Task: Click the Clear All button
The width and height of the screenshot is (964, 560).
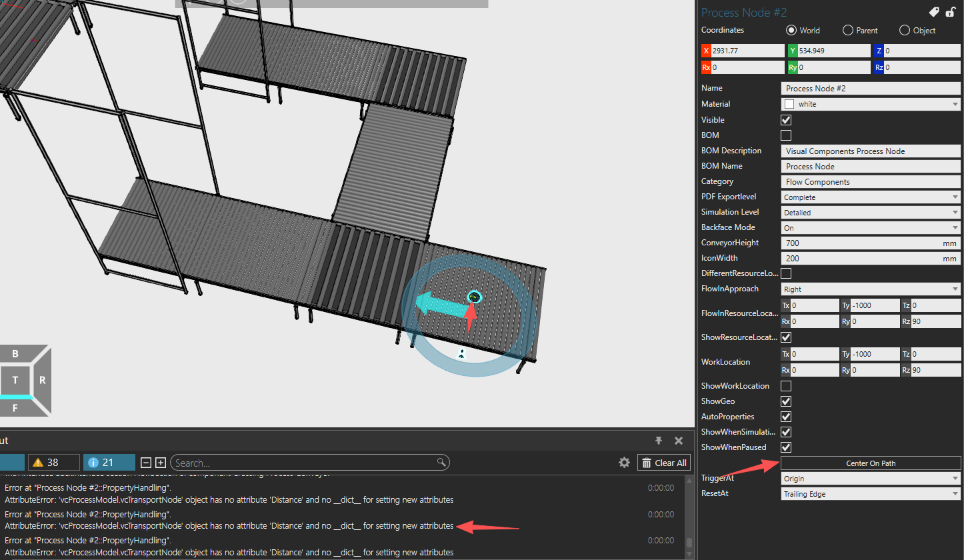Action: (x=663, y=463)
